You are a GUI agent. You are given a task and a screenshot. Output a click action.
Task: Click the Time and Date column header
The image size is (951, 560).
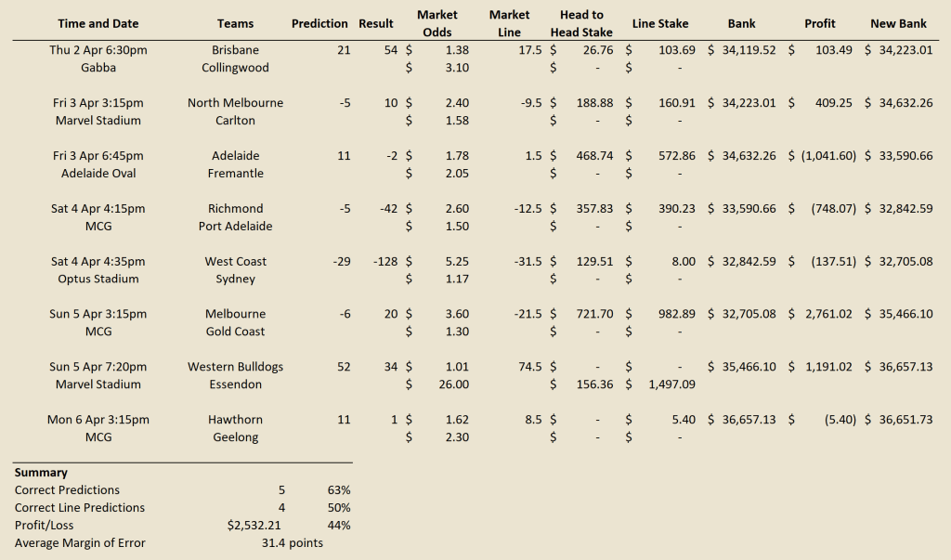(x=98, y=23)
